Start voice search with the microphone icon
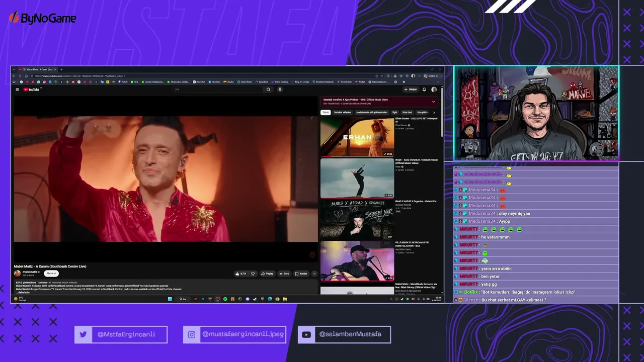Viewport: 644px width, 362px height. (x=280, y=89)
